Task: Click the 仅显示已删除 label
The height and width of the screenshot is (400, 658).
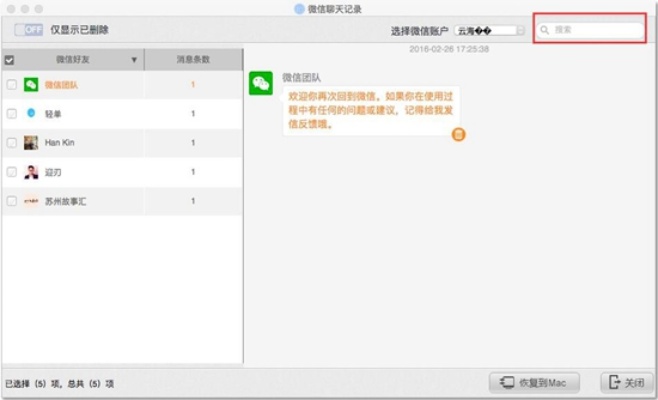Action: [x=79, y=30]
